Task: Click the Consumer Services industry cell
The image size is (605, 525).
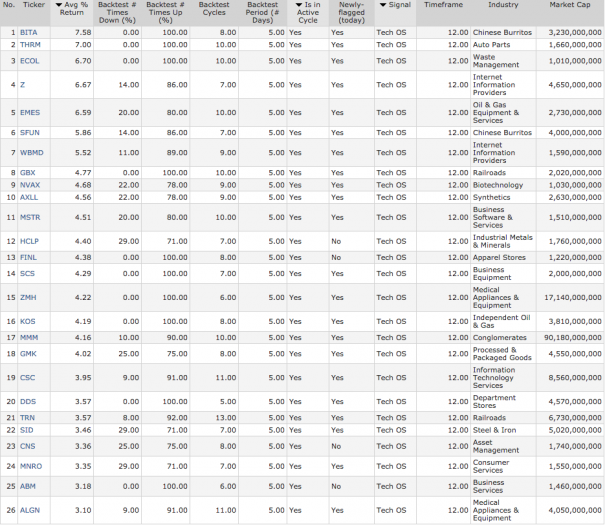Action: pos(491,467)
